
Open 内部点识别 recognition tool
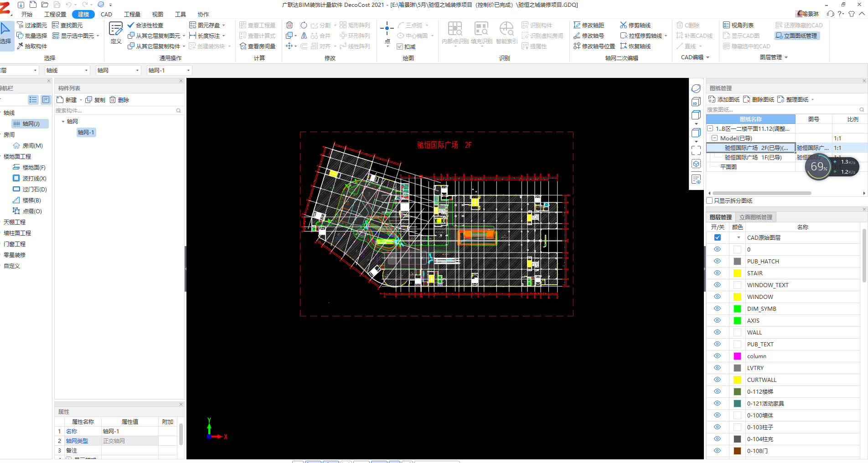(455, 33)
